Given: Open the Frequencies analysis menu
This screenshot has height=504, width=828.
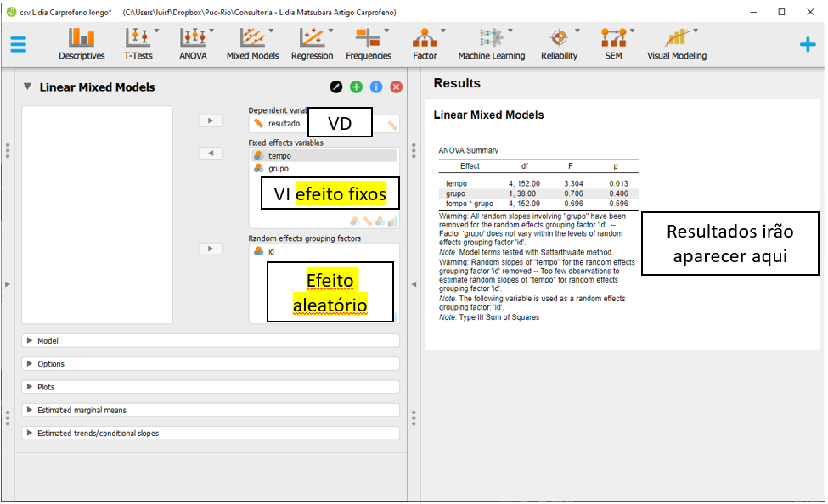Looking at the screenshot, I should 369,44.
